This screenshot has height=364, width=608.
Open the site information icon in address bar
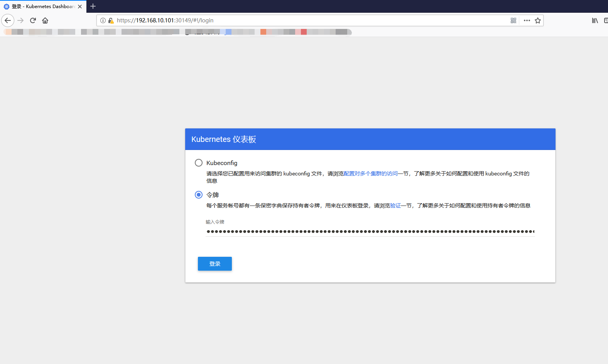coord(103,20)
